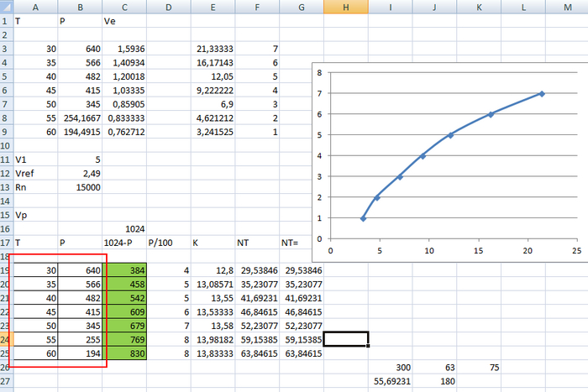Select column K header

point(479,7)
